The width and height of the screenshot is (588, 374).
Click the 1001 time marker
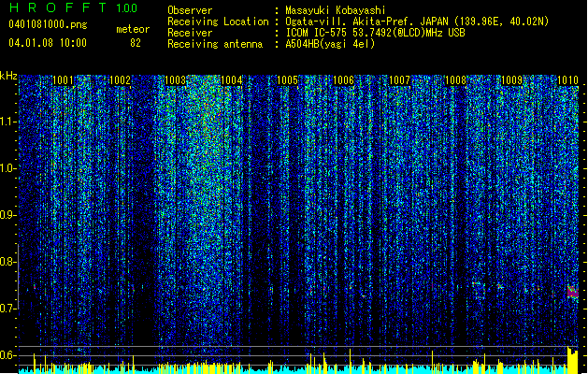(63, 80)
